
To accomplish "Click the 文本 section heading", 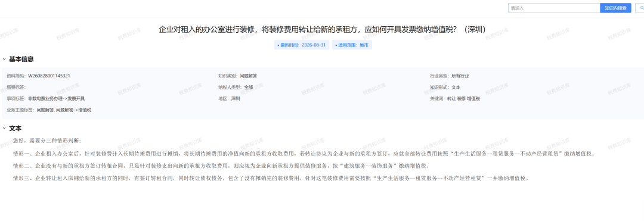I will tap(15, 128).
